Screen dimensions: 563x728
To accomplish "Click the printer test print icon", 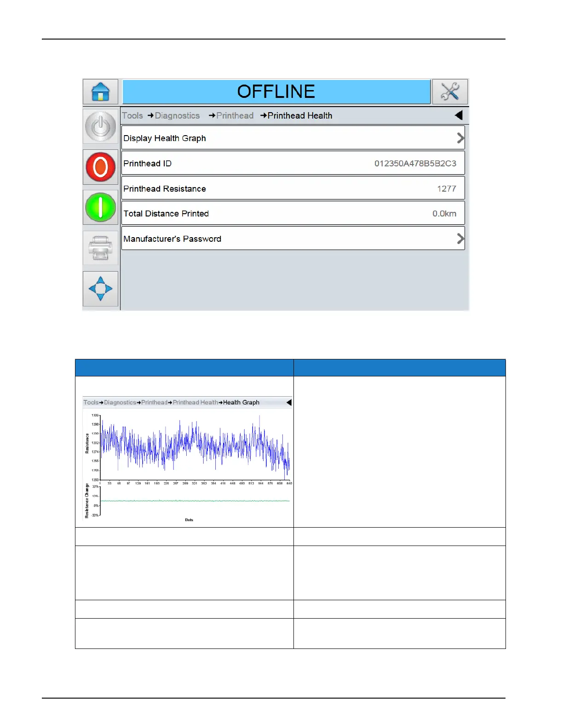I will [100, 248].
